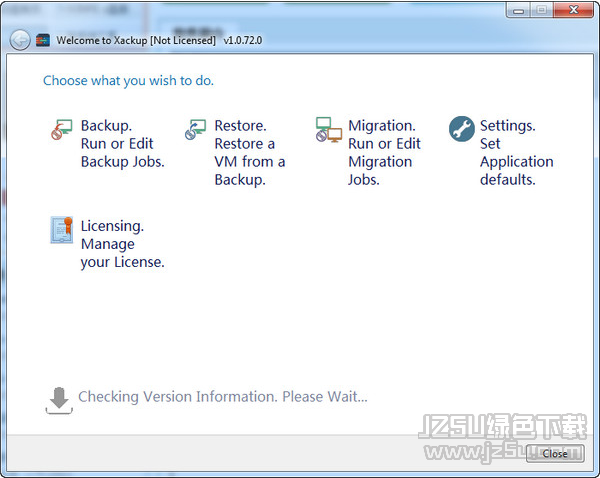Image resolution: width=600 pixels, height=478 pixels.
Task: Click the Close button at bottom
Action: point(555,454)
